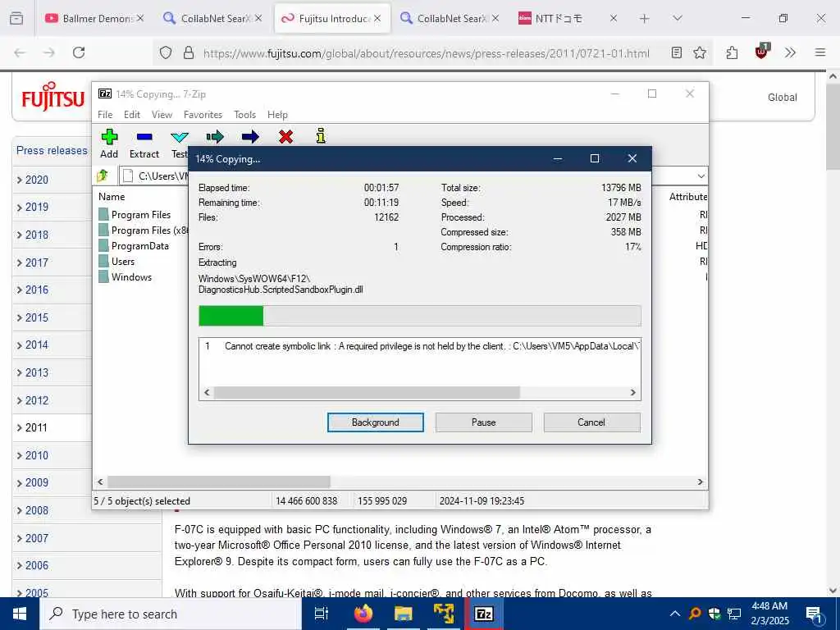The image size is (840, 630).
Task: Open the Help menu in 7-Zip
Action: pos(277,115)
